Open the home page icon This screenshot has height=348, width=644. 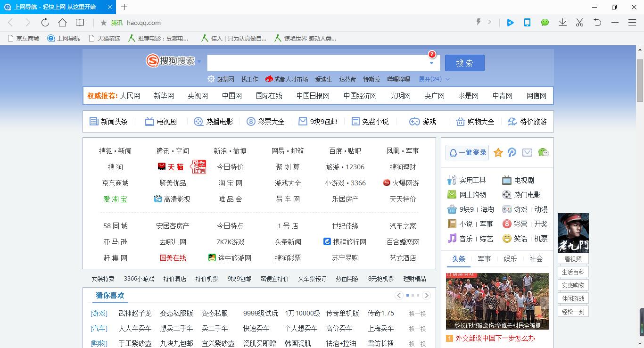pyautogui.click(x=62, y=23)
